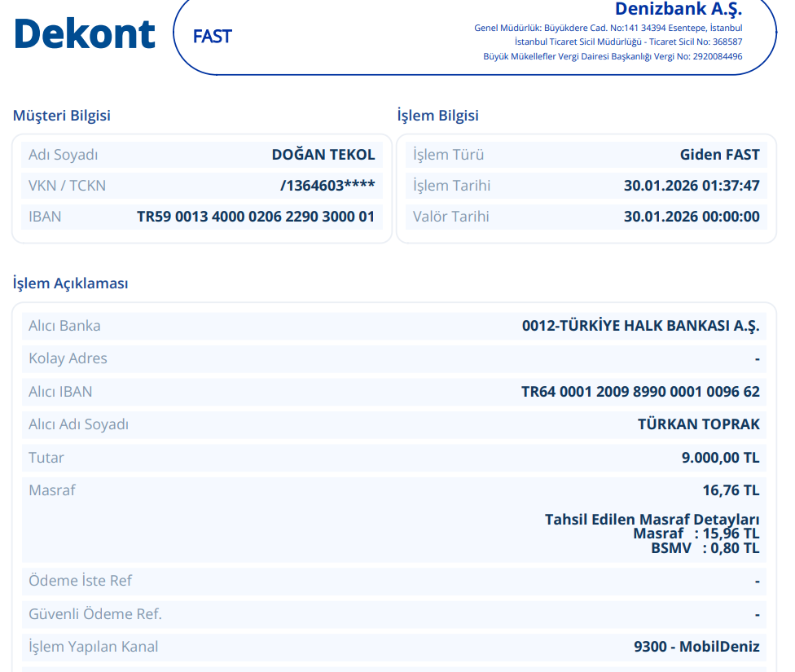Click the İşlem Bilgisi section heading
Screen dimensions: 795x672
tap(437, 115)
